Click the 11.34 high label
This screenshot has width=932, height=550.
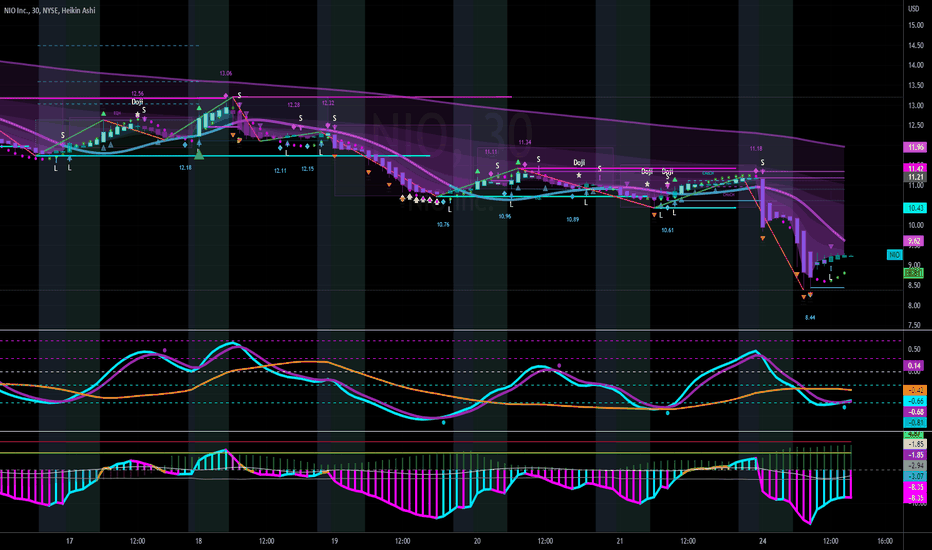click(525, 143)
